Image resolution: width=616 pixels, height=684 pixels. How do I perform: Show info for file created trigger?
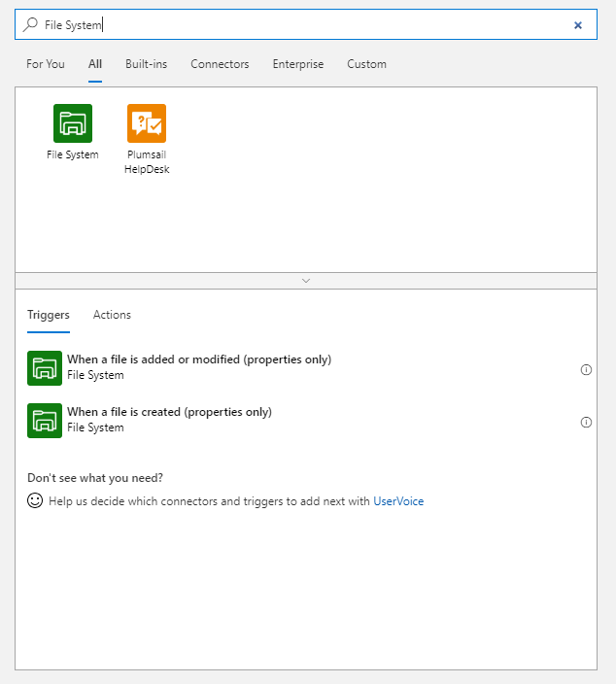(x=586, y=423)
